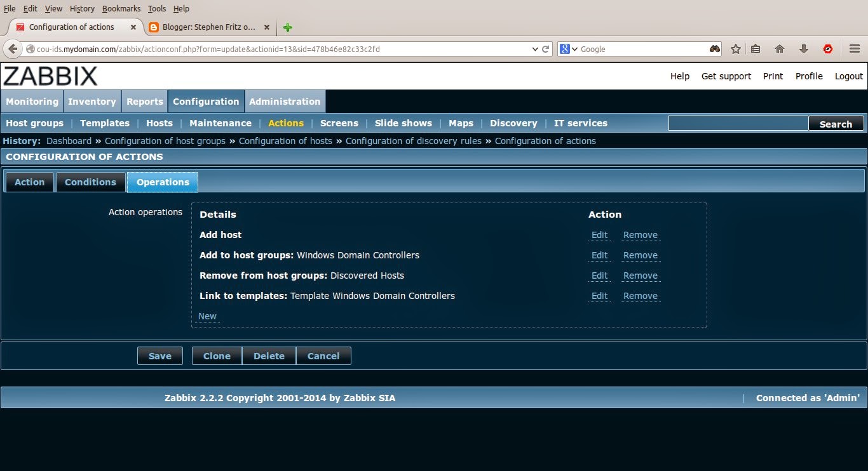Reload the page with the refresh icon

[546, 49]
